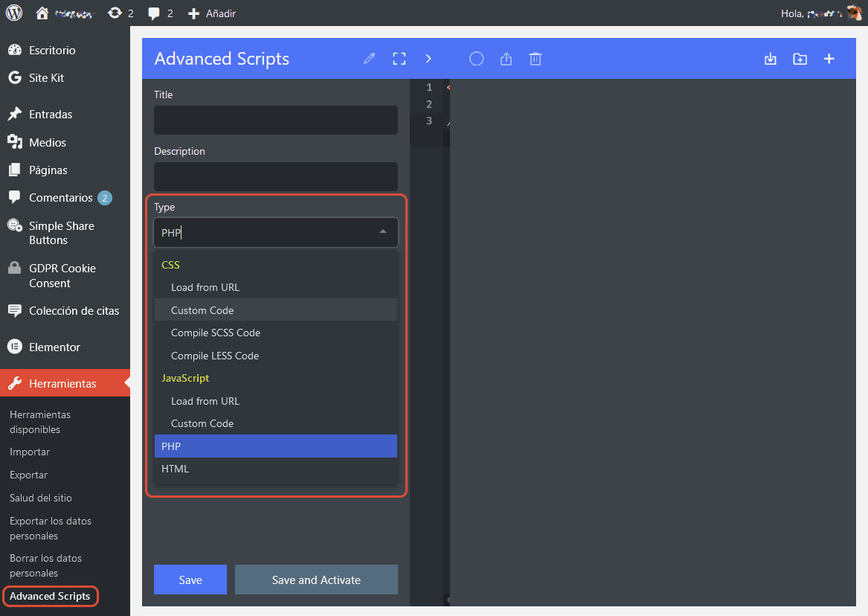Click the Type dropdown arrow
Image resolution: width=868 pixels, height=616 pixels.
click(383, 232)
